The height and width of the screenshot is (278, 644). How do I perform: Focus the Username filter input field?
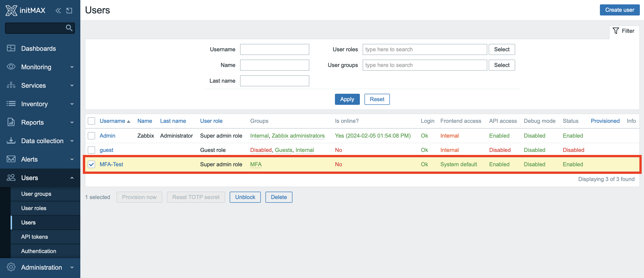274,49
